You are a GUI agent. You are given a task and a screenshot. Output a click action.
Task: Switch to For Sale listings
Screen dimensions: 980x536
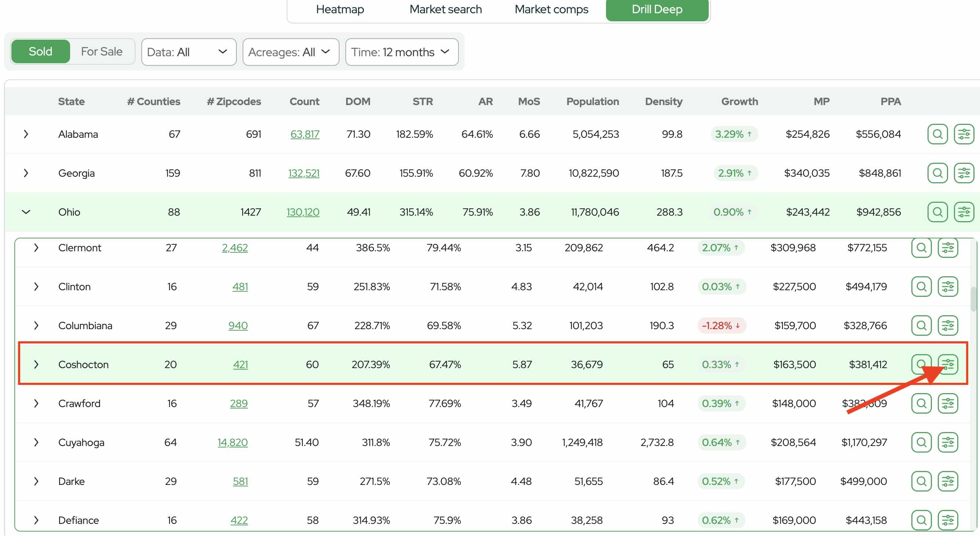102,51
